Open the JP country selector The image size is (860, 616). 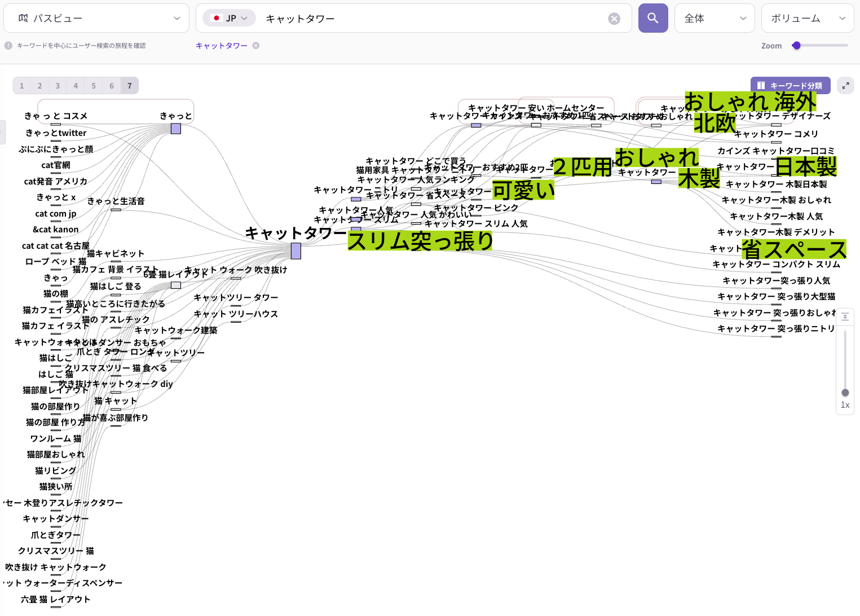229,19
